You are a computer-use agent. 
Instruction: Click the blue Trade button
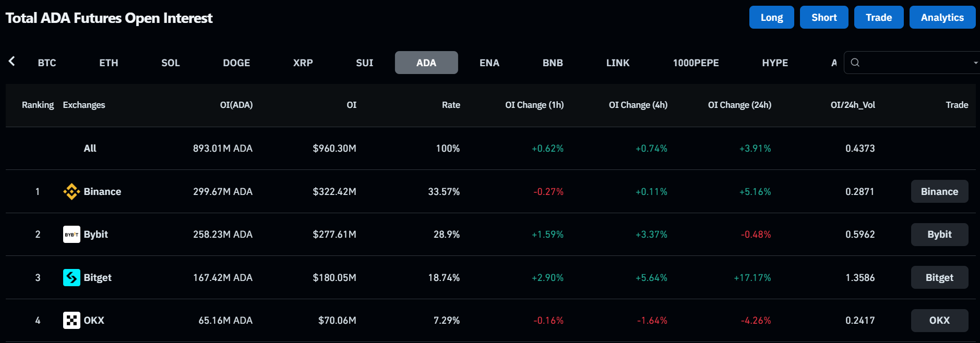[879, 18]
